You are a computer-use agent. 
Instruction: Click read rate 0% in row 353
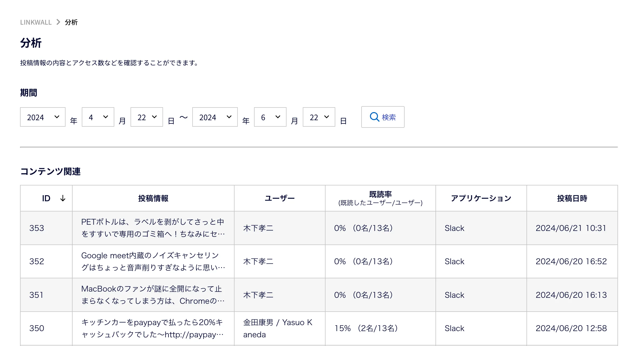(x=363, y=228)
